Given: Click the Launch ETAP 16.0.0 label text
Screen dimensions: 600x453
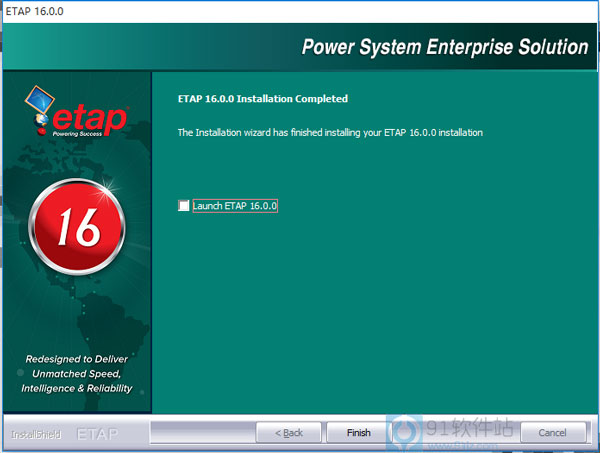Looking at the screenshot, I should 234,206.
